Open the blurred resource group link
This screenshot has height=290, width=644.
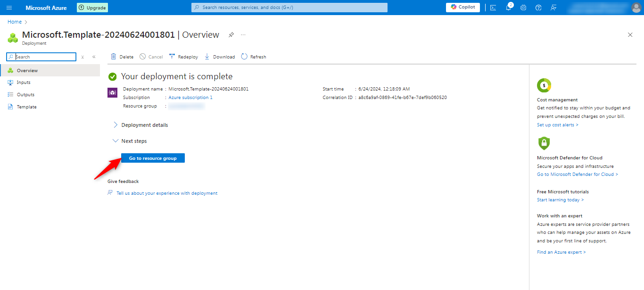(x=187, y=106)
